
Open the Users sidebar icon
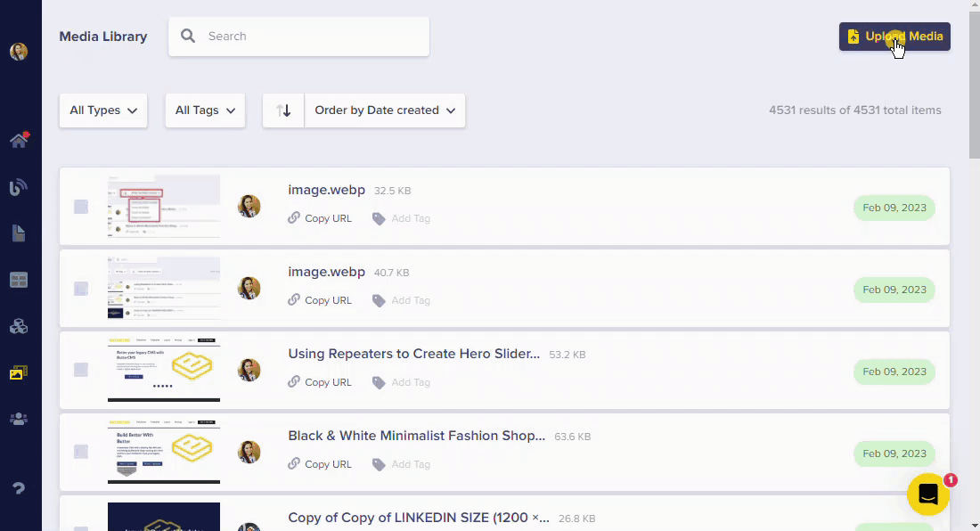tap(19, 419)
